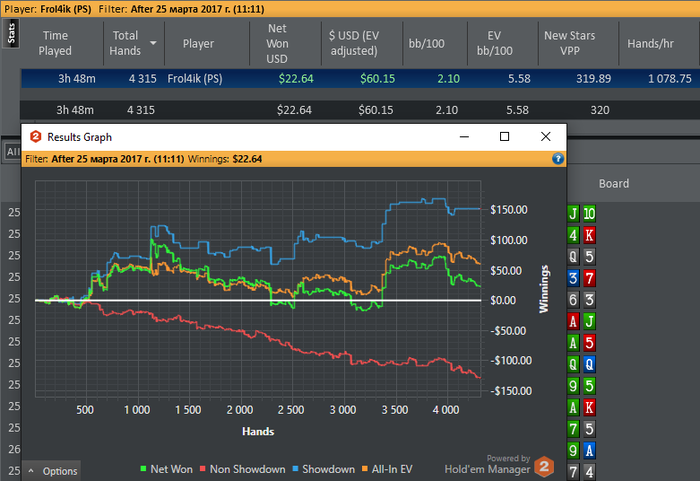Click the A K board card row
The height and width of the screenshot is (481, 700).
(582, 407)
